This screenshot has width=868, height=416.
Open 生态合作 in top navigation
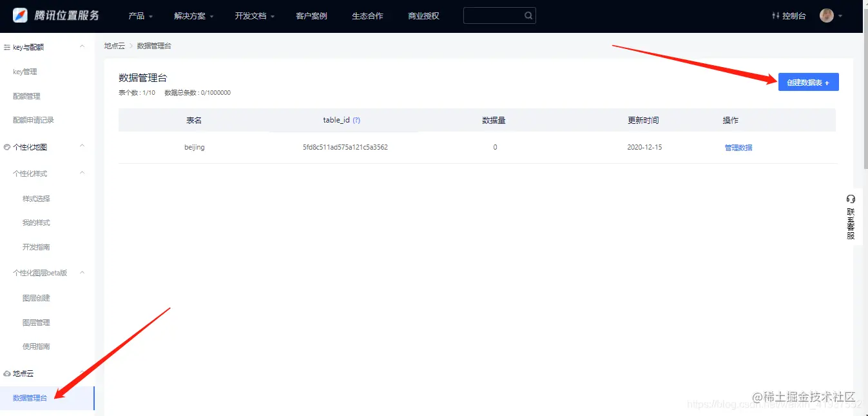(x=367, y=15)
